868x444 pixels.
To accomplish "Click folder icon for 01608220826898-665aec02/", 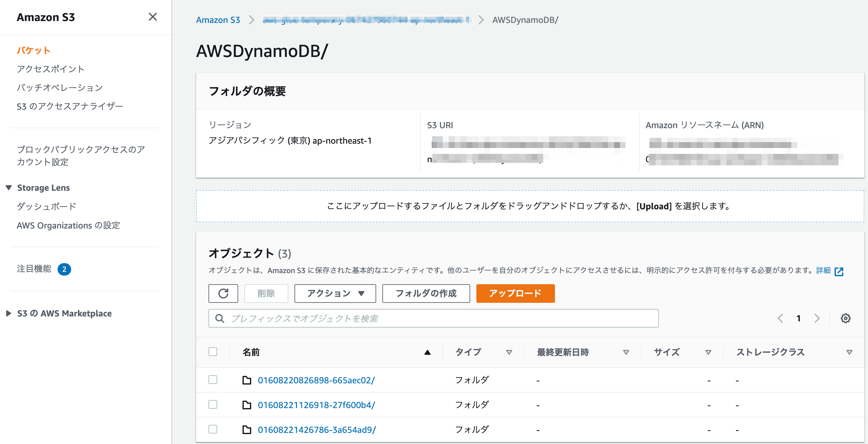I will click(247, 380).
